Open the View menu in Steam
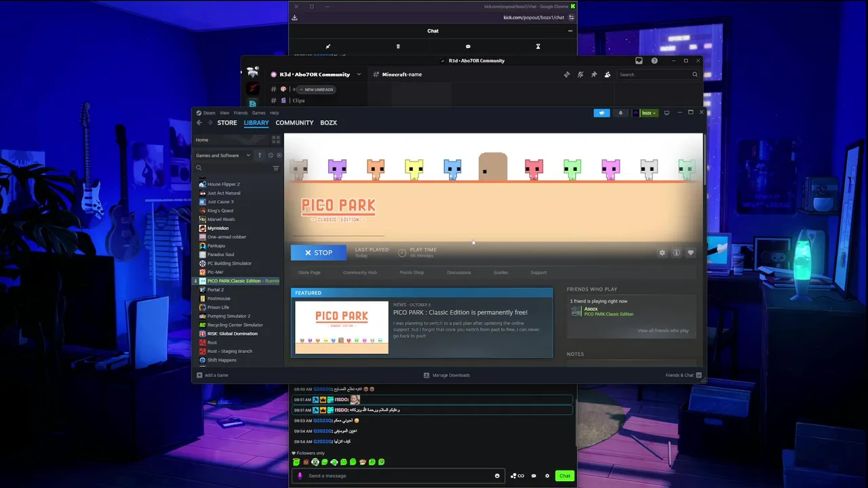The width and height of the screenshot is (868, 488). click(x=224, y=113)
